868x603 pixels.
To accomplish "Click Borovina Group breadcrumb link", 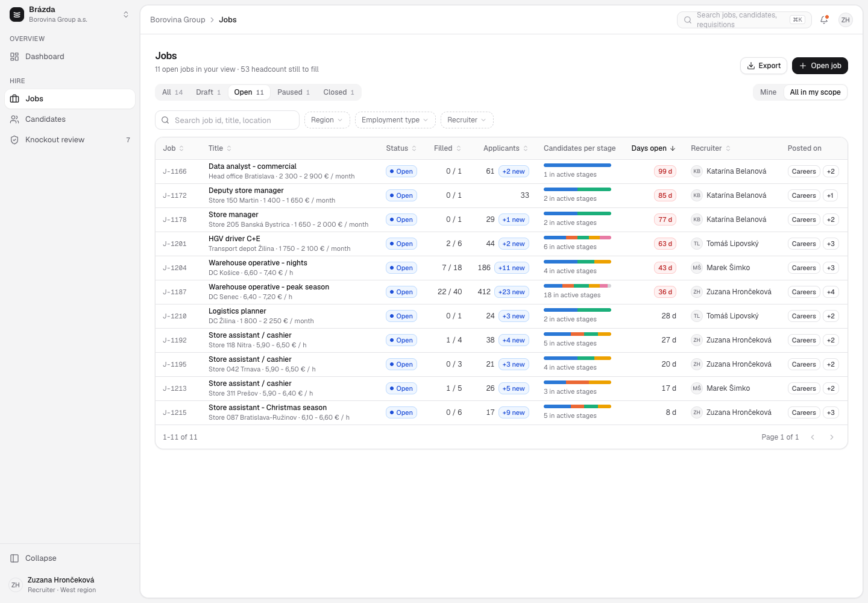I will (x=178, y=20).
